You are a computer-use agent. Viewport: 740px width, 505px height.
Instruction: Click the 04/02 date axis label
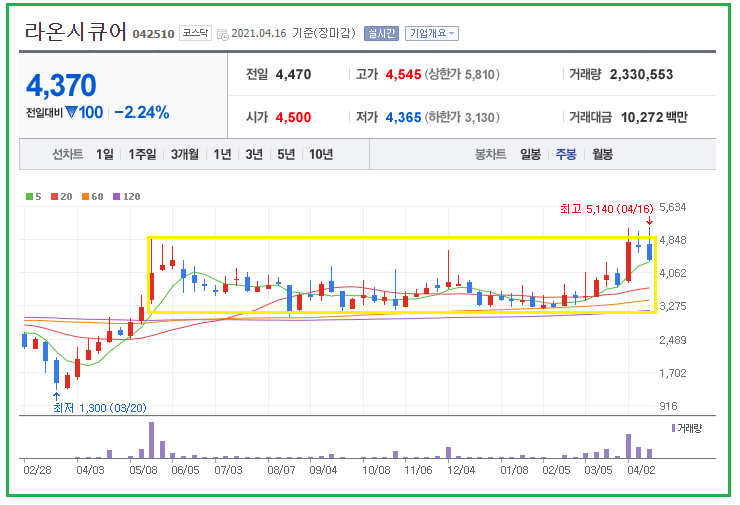click(x=641, y=470)
